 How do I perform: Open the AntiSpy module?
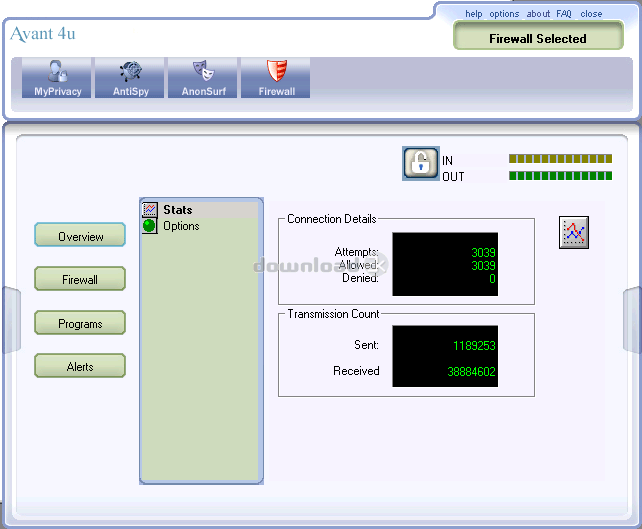tap(130, 78)
